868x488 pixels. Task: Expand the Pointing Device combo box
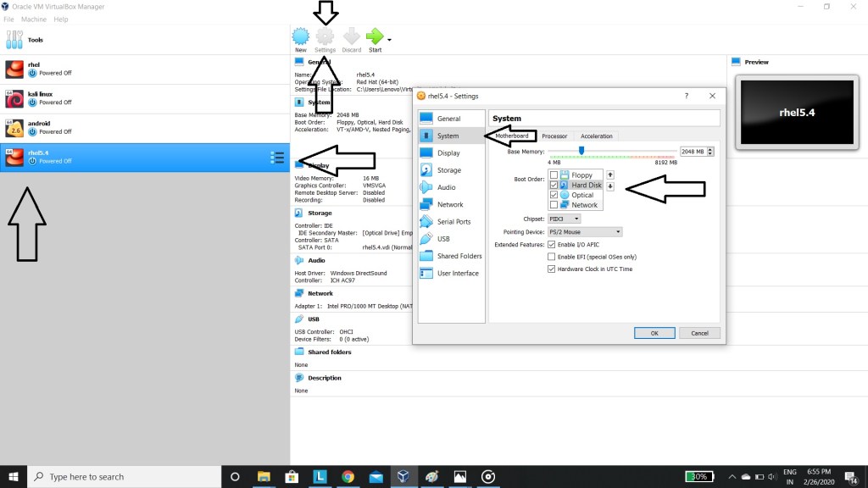(586, 231)
